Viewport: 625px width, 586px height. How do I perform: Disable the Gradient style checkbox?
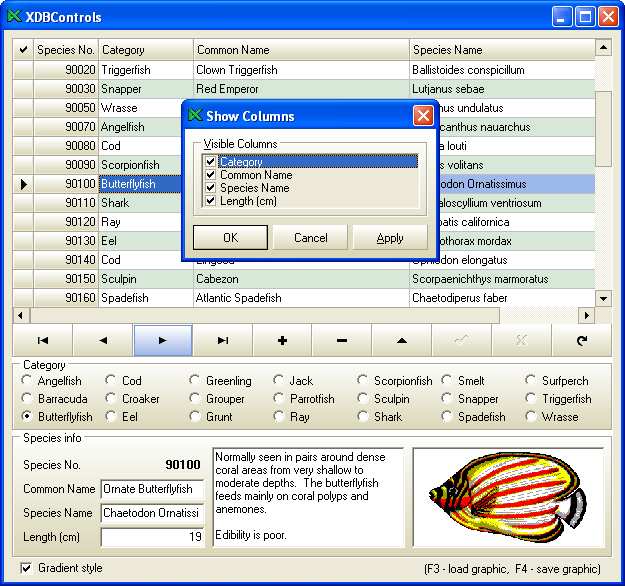coord(26,568)
